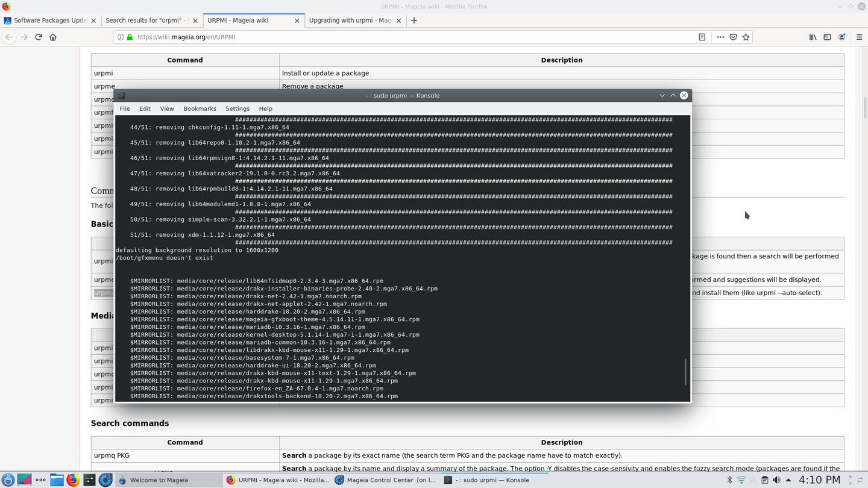The image size is (868, 488).
Task: Bookmark this page with star icon
Action: (x=746, y=37)
